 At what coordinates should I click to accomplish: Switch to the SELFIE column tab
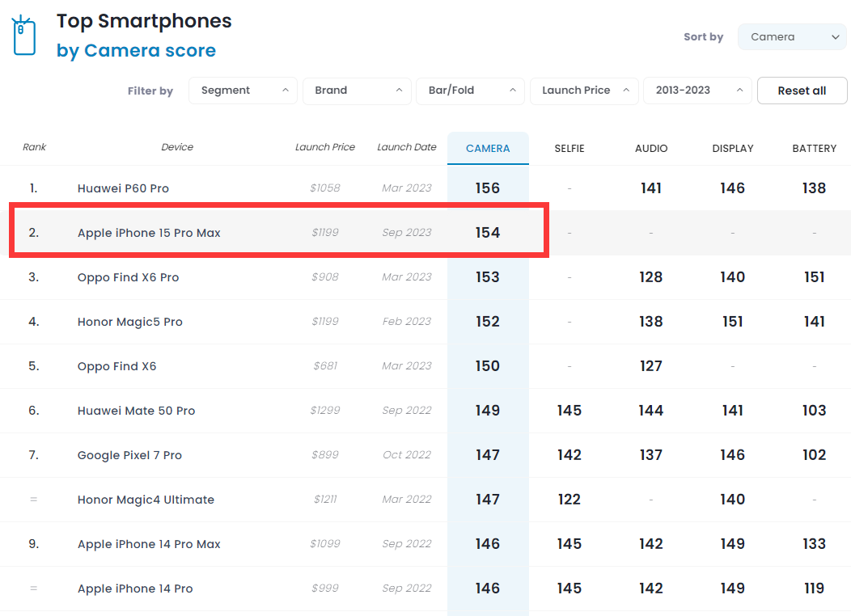click(x=569, y=149)
